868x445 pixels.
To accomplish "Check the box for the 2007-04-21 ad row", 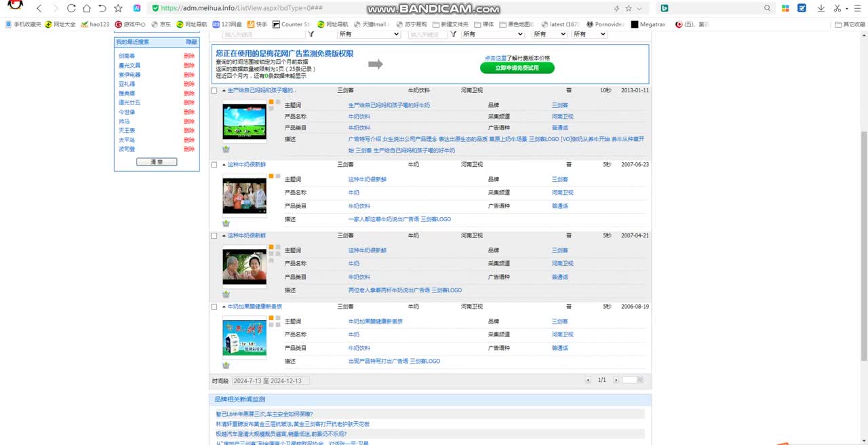I will click(214, 236).
